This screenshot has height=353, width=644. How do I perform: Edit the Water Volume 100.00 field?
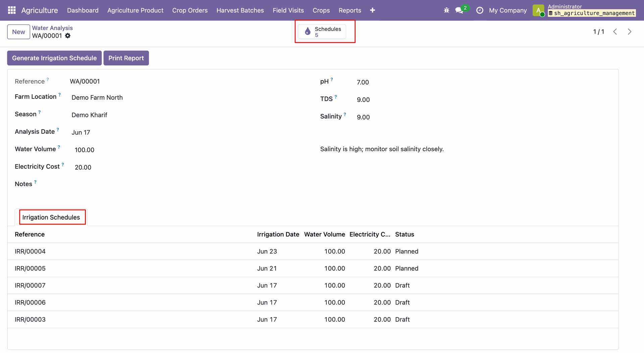coord(85,150)
